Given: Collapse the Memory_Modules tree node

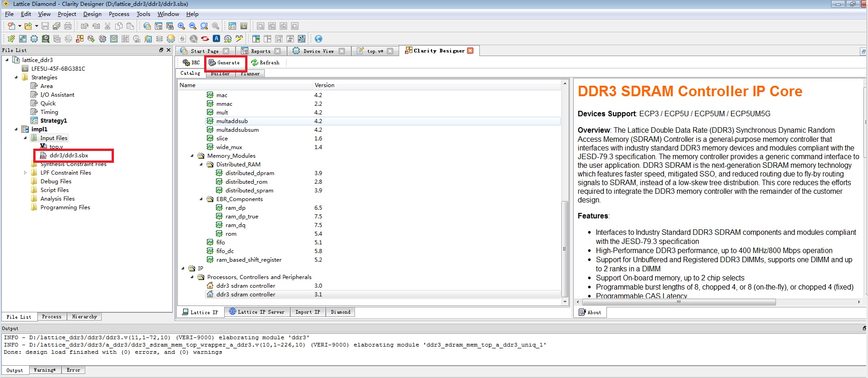Looking at the screenshot, I should [x=192, y=156].
